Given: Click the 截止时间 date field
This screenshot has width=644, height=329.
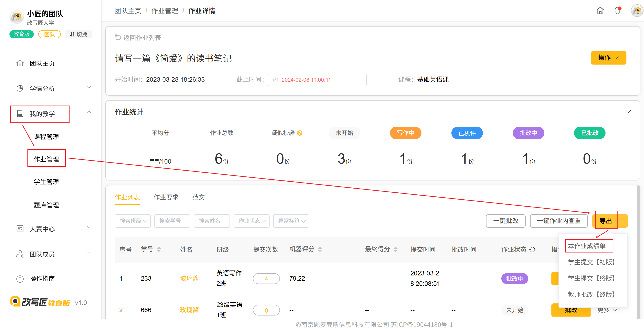Looking at the screenshot, I should (x=317, y=80).
